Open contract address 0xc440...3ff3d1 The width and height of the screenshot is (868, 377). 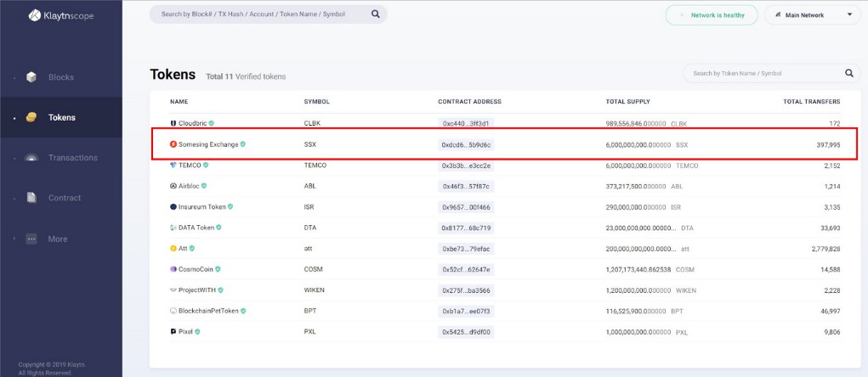466,123
